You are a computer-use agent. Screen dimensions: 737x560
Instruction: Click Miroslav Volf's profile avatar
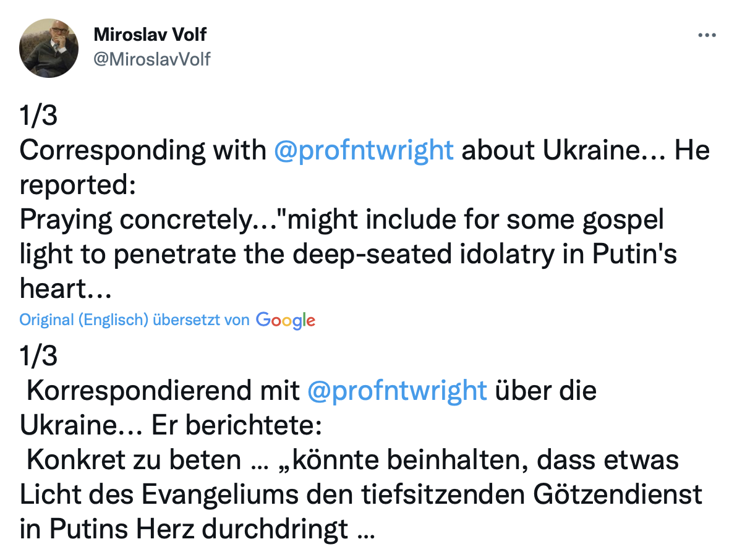tap(49, 48)
